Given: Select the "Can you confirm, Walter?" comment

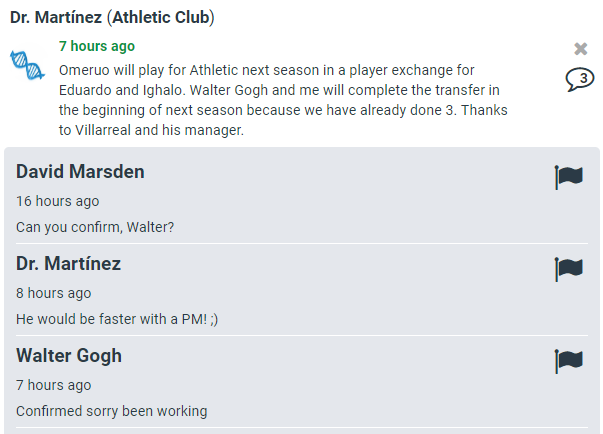Looking at the screenshot, I should tap(95, 227).
